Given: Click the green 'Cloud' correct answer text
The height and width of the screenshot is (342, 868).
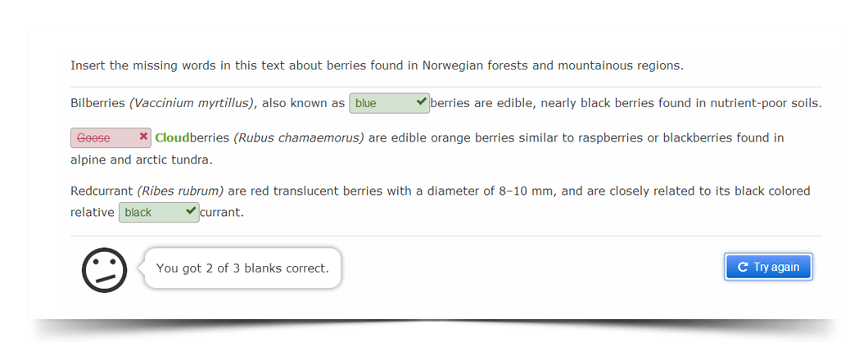Looking at the screenshot, I should point(172,137).
